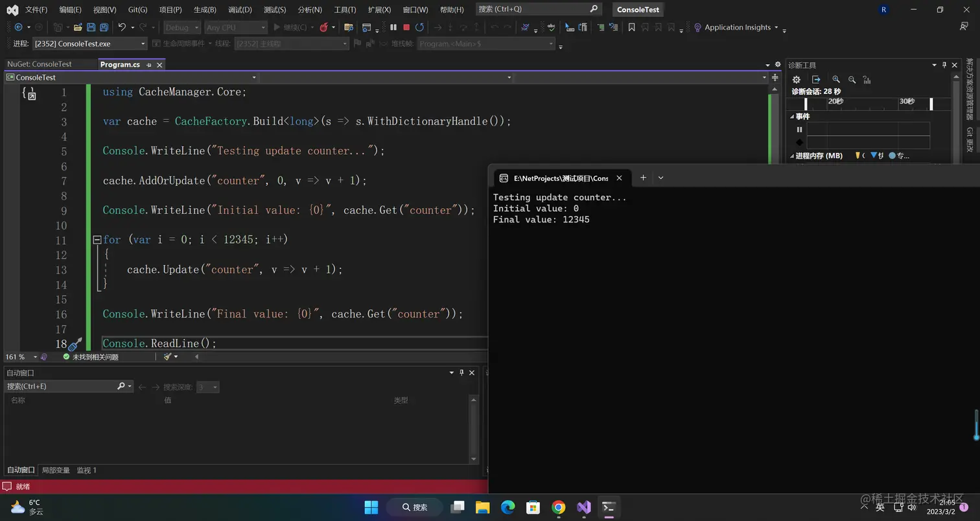Open the Undo history dropdown arrow
Image resolution: width=980 pixels, height=521 pixels.
[x=132, y=27]
